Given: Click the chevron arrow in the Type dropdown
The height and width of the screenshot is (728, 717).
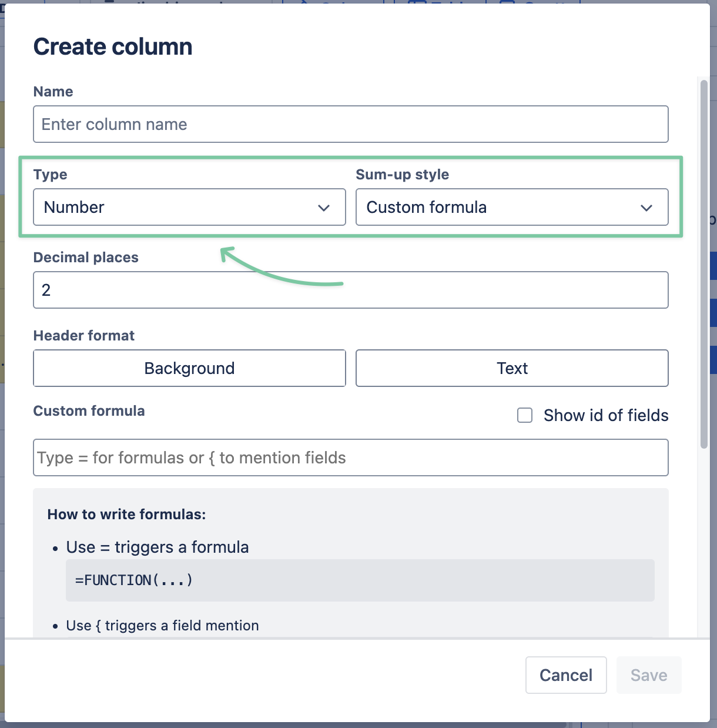Looking at the screenshot, I should point(324,208).
